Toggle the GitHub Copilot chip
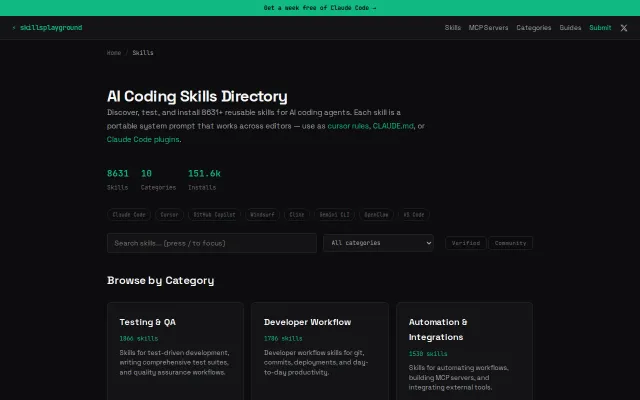The height and width of the screenshot is (400, 640). [214, 215]
